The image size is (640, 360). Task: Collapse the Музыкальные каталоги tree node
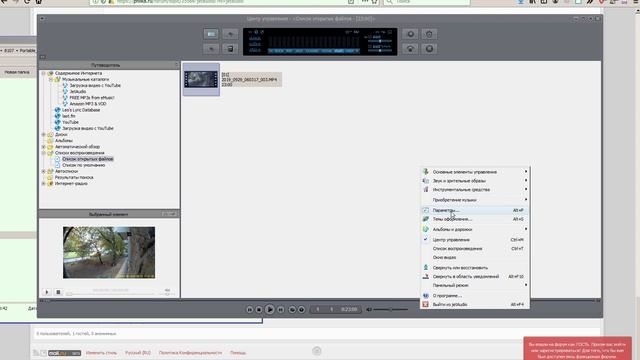point(51,79)
